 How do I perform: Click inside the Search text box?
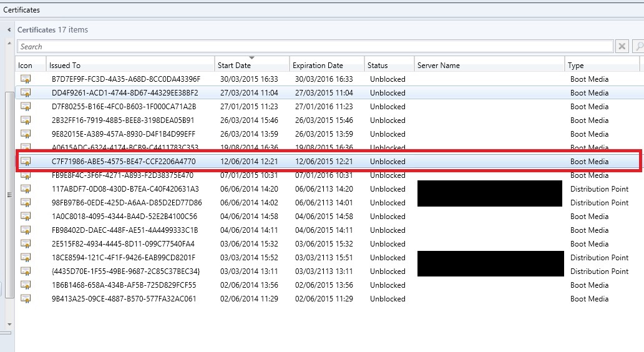(x=312, y=47)
